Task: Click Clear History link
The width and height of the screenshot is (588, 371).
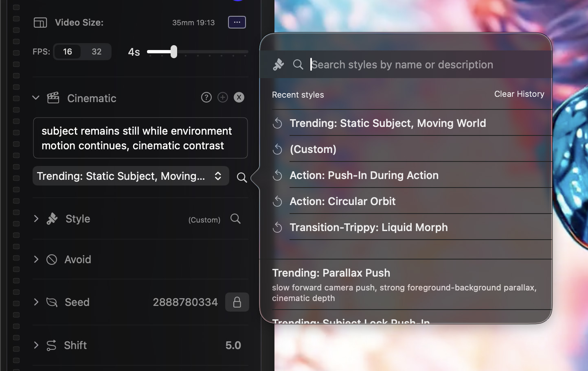Action: tap(519, 94)
